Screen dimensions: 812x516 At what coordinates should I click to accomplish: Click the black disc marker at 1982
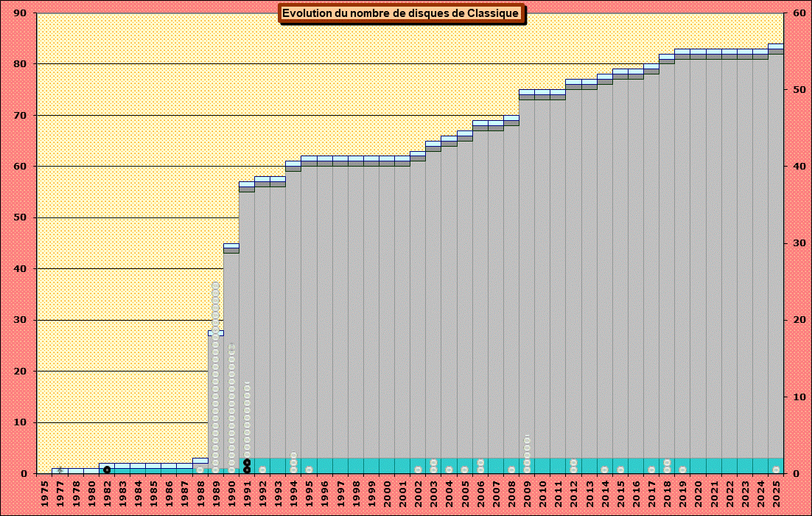pos(107,470)
